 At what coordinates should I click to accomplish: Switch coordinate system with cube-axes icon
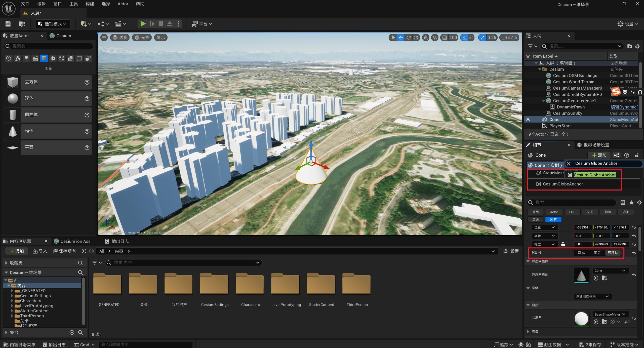pyautogui.click(x=426, y=37)
